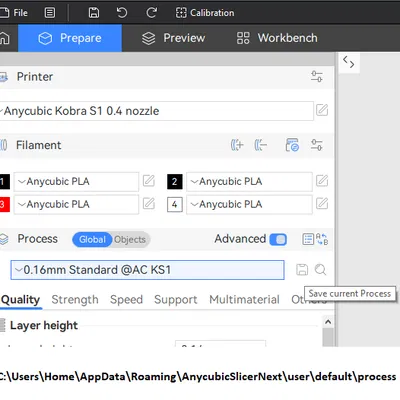This screenshot has height=400, width=400.
Task: Go to the Home screen icon
Action: (5, 38)
